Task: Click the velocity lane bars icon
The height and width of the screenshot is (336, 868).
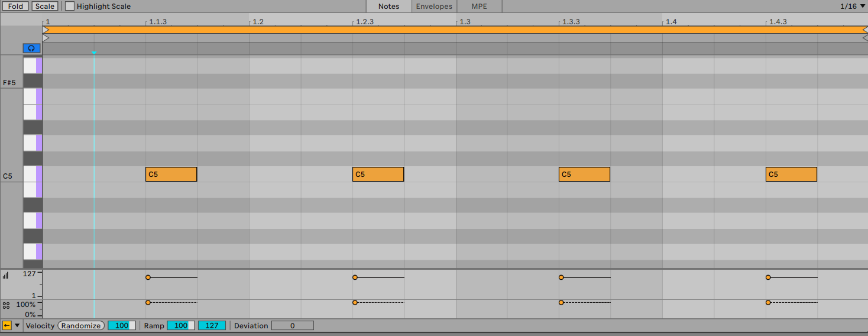Action: (x=6, y=276)
